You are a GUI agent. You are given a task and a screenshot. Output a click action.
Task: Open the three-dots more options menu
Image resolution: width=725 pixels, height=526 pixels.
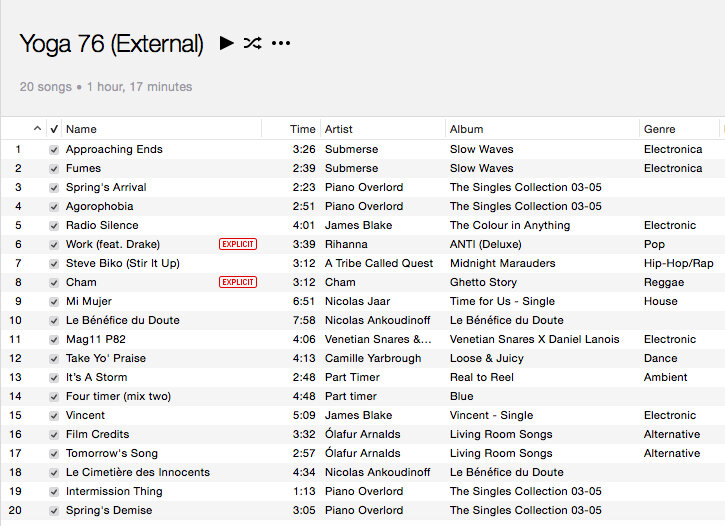point(281,43)
